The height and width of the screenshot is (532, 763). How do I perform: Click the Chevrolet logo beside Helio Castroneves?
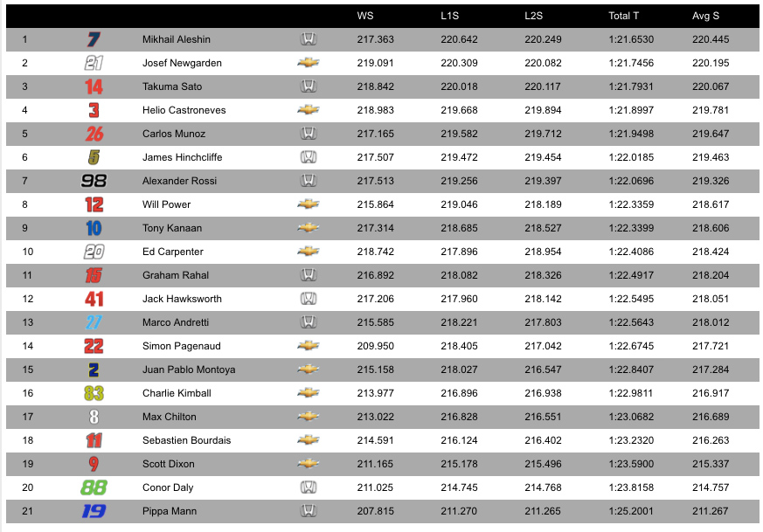click(309, 110)
